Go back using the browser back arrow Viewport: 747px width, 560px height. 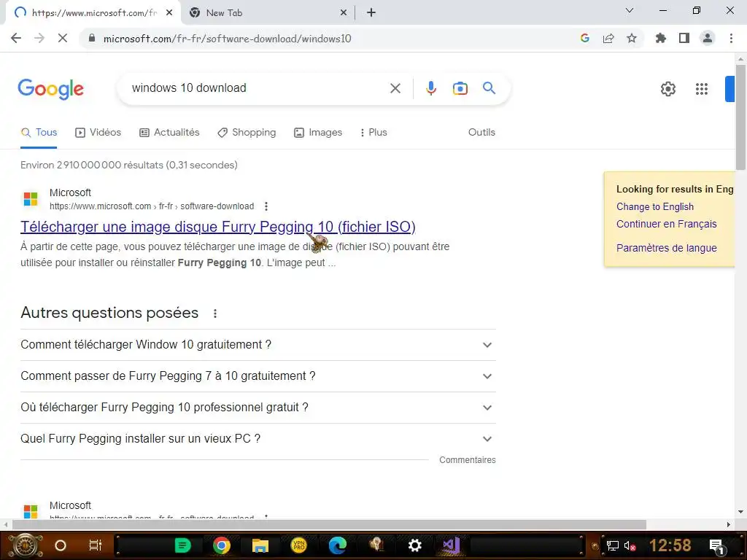coord(16,38)
